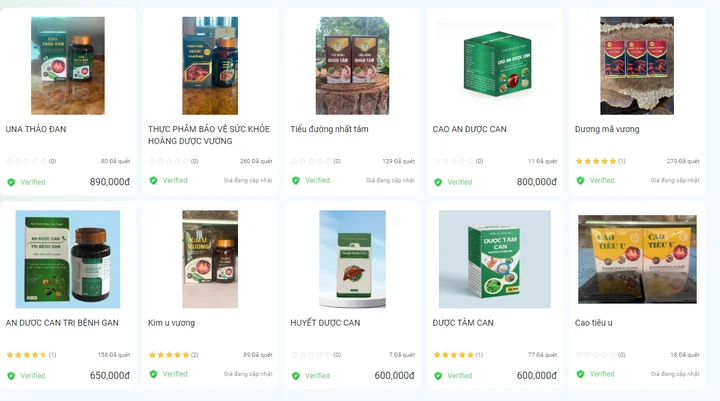Click the empty star rating of HUYẾT DƯỢC CAN
The height and width of the screenshot is (401, 720).
pyautogui.click(x=311, y=355)
